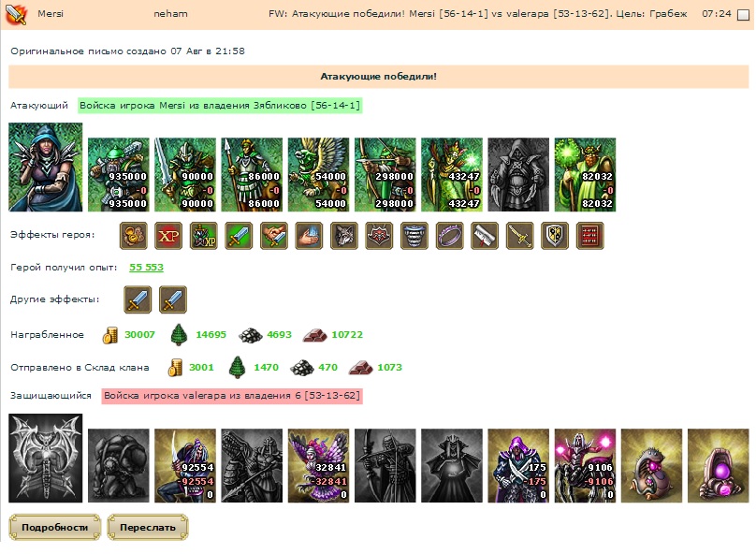The image size is (756, 554).
Task: Click the handshake hero effect icon
Action: point(274,236)
